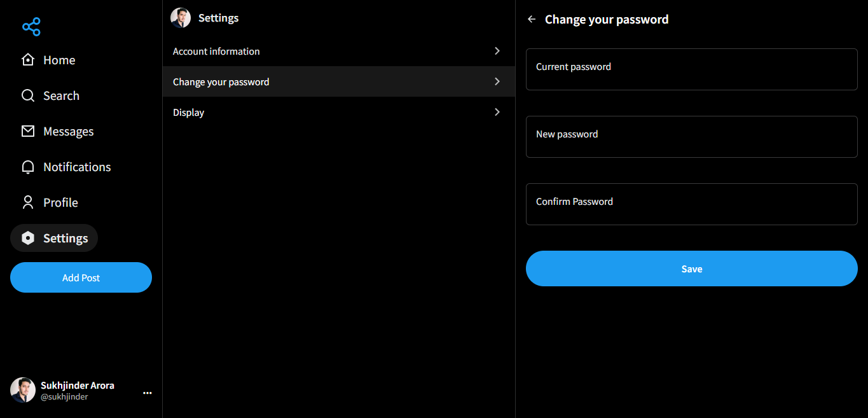868x418 pixels.
Task: Open the three-dot account options menu
Action: coord(148,393)
